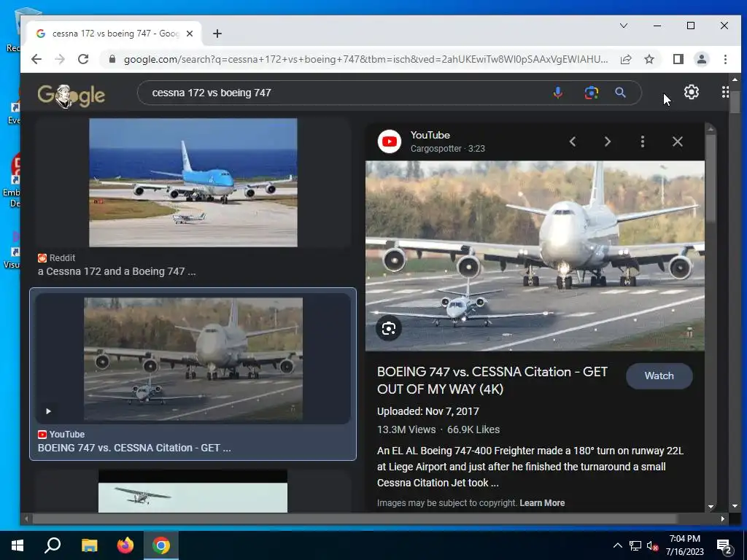747x560 pixels.
Task: Click the horizontal scrollbar right arrow
Action: (723, 519)
